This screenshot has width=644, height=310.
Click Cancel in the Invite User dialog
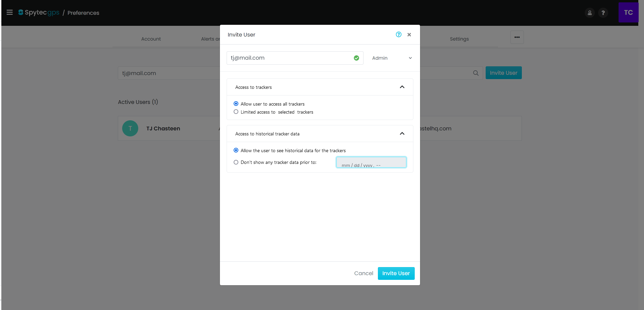click(364, 273)
